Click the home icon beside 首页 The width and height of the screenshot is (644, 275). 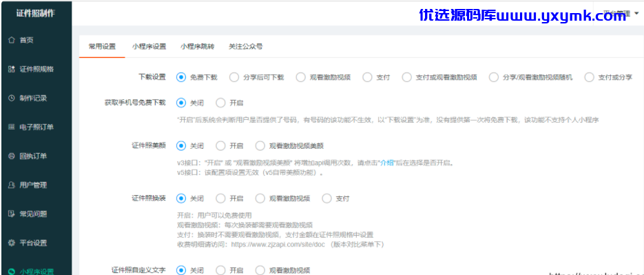(12, 40)
